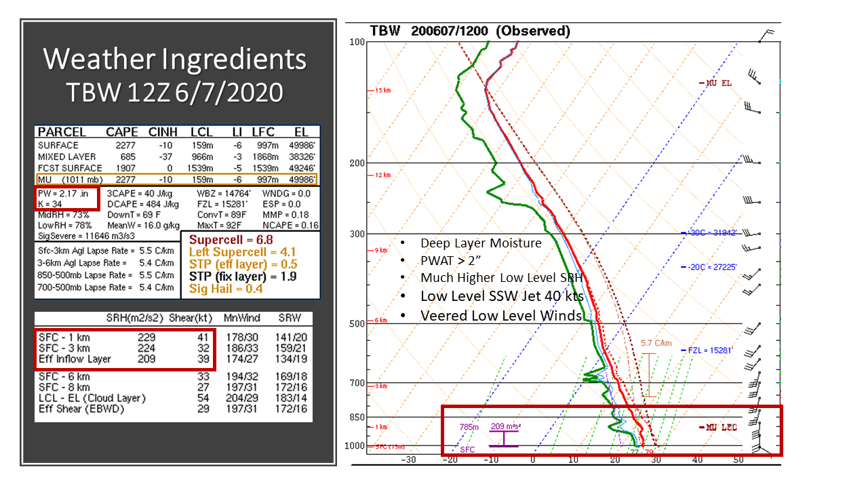Select the "Deep Layer Moisture" bullet

(x=481, y=243)
